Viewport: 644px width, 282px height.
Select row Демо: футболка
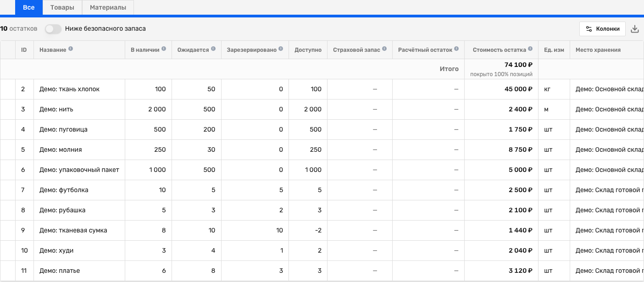pyautogui.click(x=322, y=190)
